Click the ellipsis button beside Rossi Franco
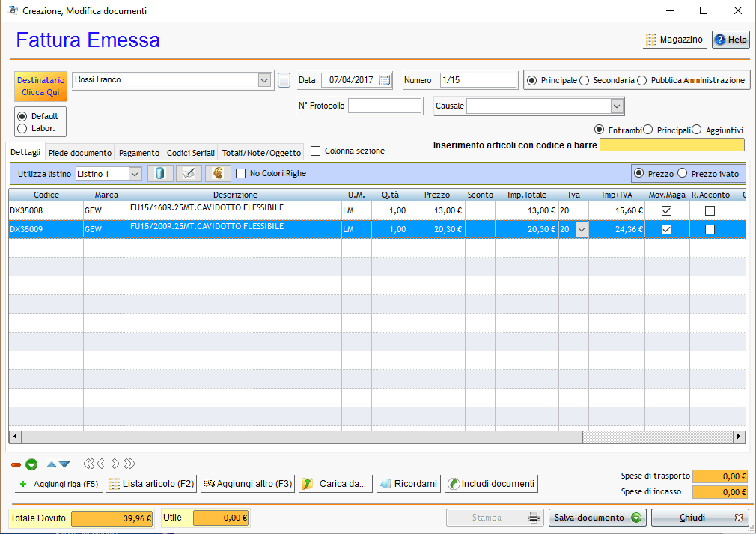Viewport: 756px width, 534px height. click(x=284, y=81)
